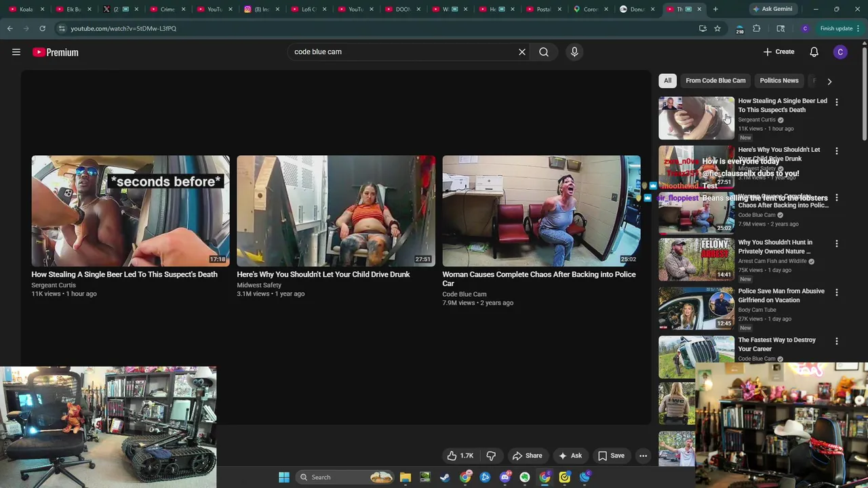Image resolution: width=868 pixels, height=488 pixels.
Task: Open Ask Gemini in Chrome
Action: (772, 9)
